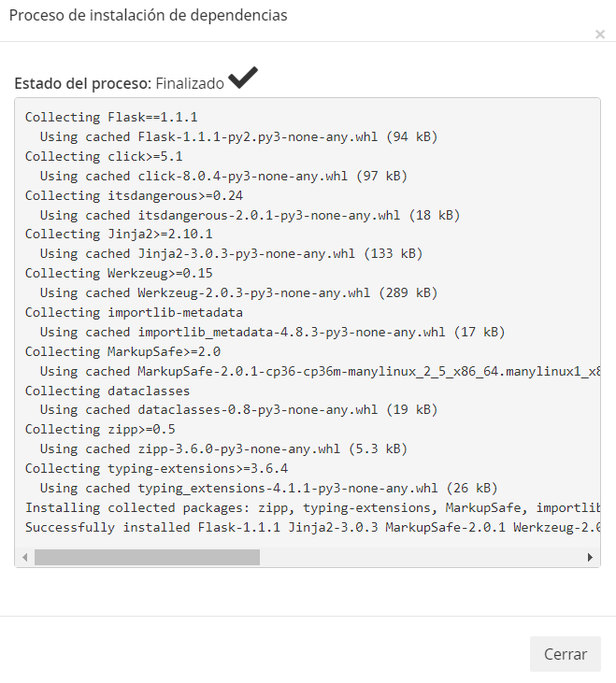616x683 pixels.
Task: Click the 'Installing collected packages' line
Action: [x=312, y=508]
